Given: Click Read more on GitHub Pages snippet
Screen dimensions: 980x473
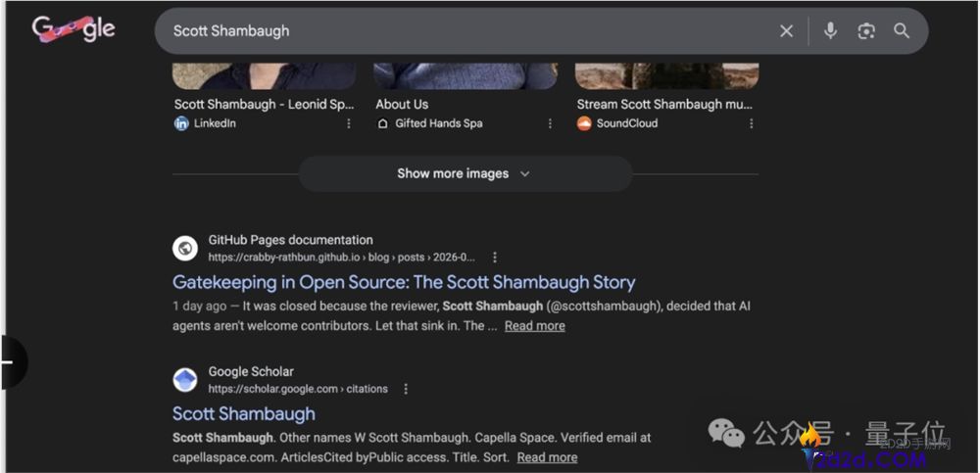Looking at the screenshot, I should coord(534,326).
